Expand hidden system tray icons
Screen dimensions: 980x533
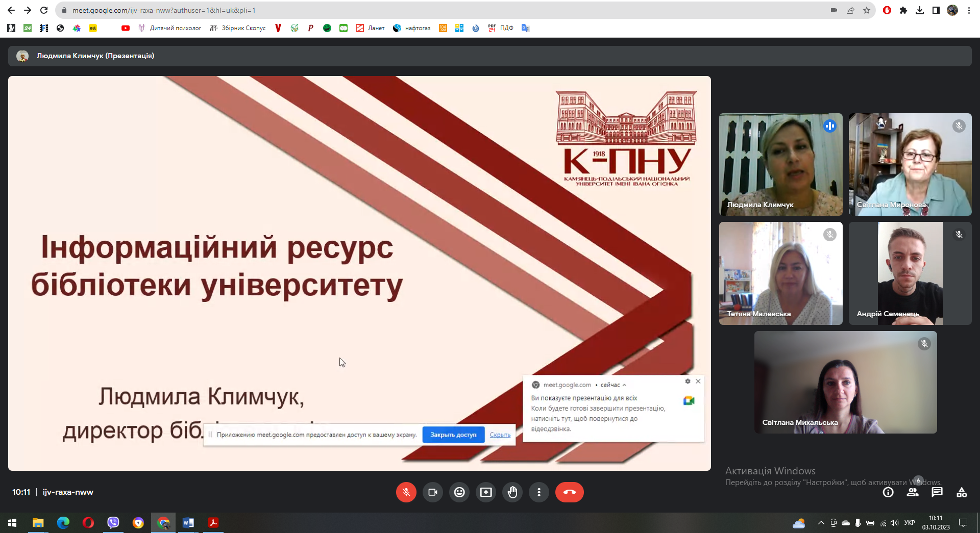point(821,523)
